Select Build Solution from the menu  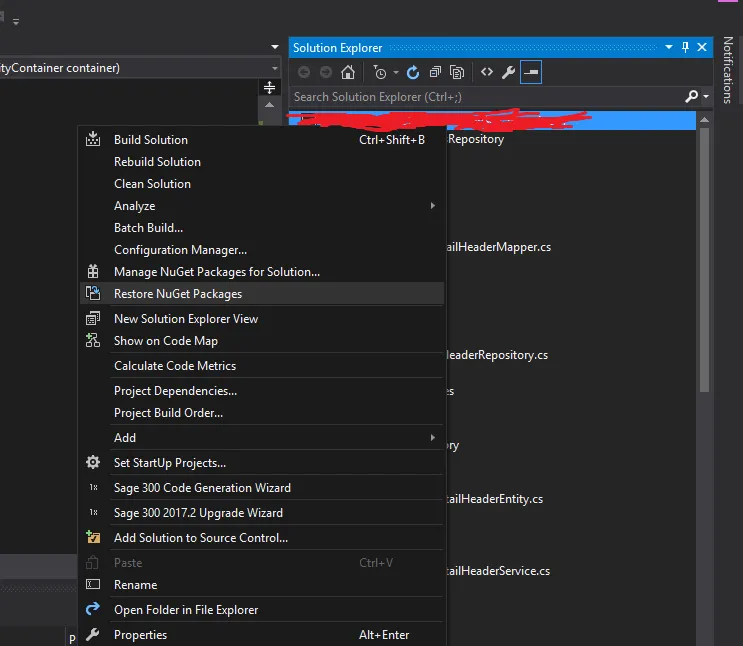pos(262,140)
